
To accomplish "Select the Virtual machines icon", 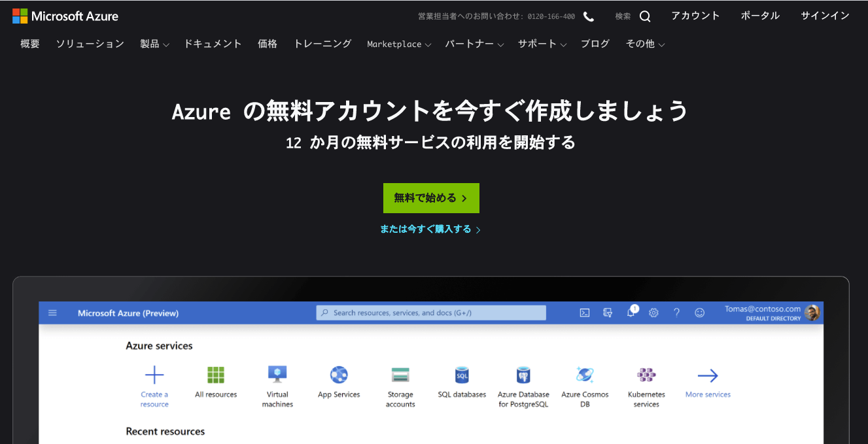I will 277,374.
